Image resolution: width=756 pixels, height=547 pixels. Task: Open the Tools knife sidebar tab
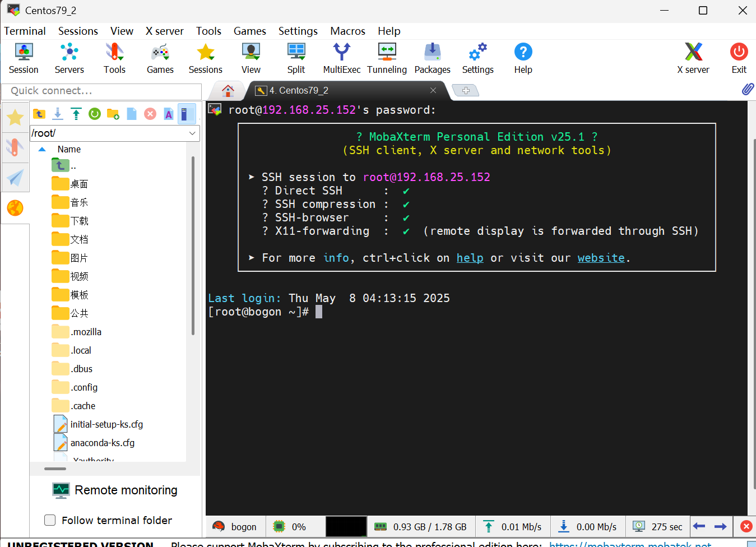tap(15, 147)
